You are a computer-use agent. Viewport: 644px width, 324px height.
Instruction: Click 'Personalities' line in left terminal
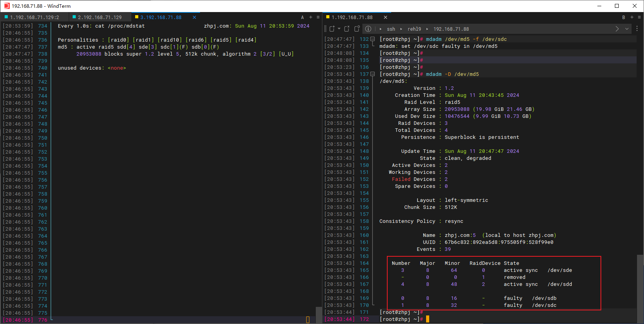pyautogui.click(x=157, y=40)
